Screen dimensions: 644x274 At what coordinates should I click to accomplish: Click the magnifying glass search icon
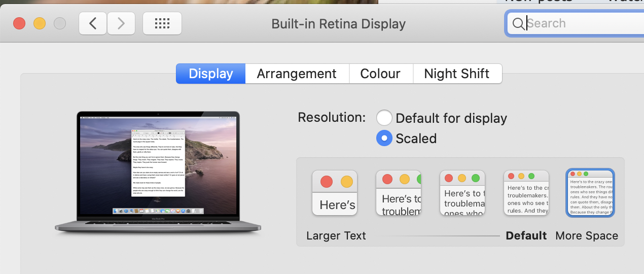[518, 24]
